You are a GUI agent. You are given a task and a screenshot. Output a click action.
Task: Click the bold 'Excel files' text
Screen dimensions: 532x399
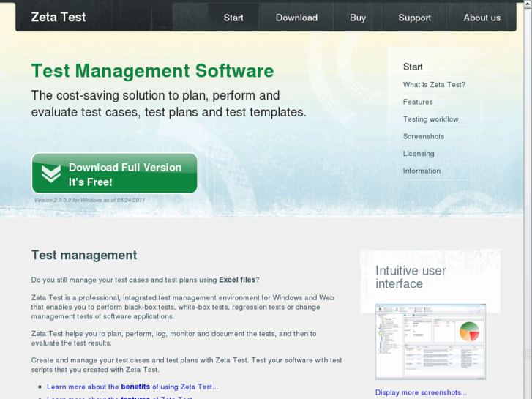point(237,280)
